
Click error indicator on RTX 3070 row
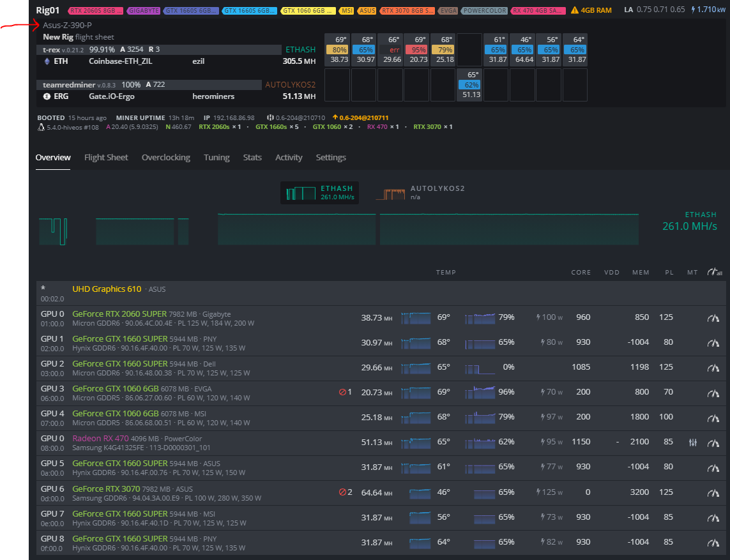(x=345, y=492)
